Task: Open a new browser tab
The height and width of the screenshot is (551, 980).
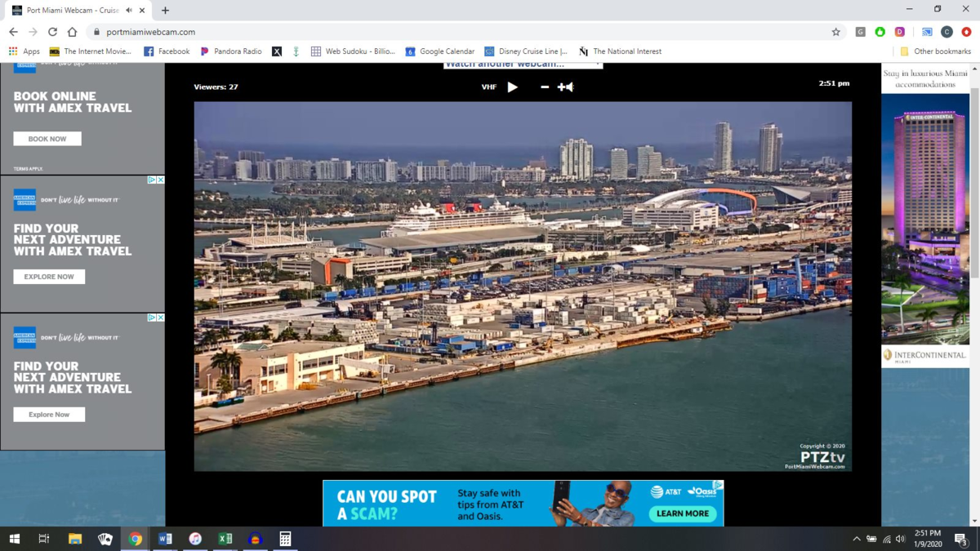Action: [x=165, y=11]
